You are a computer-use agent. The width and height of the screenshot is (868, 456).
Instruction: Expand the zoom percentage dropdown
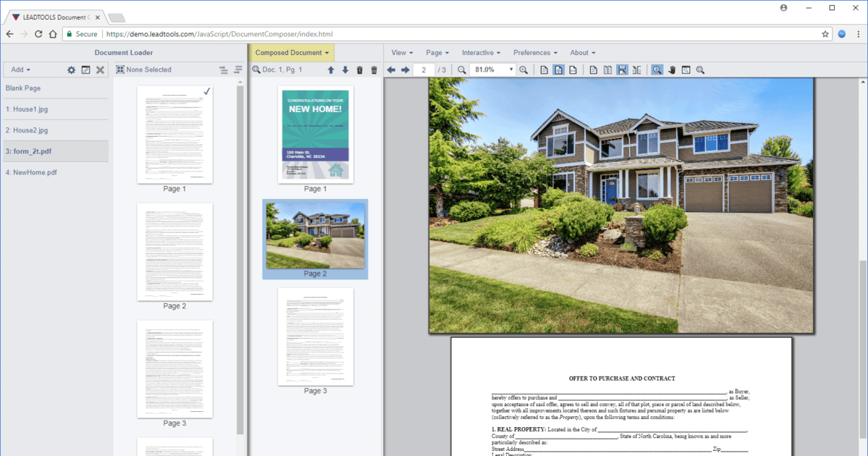pyautogui.click(x=511, y=69)
